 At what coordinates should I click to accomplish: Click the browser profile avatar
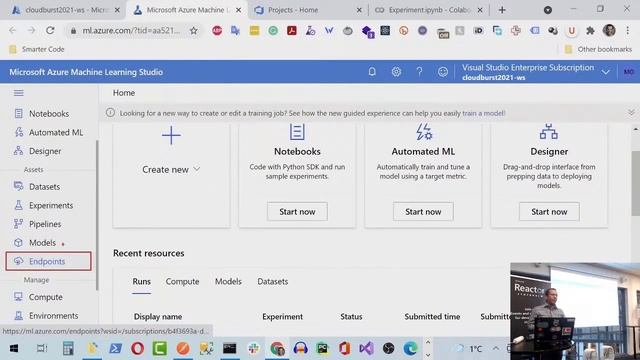pyautogui.click(x=609, y=30)
